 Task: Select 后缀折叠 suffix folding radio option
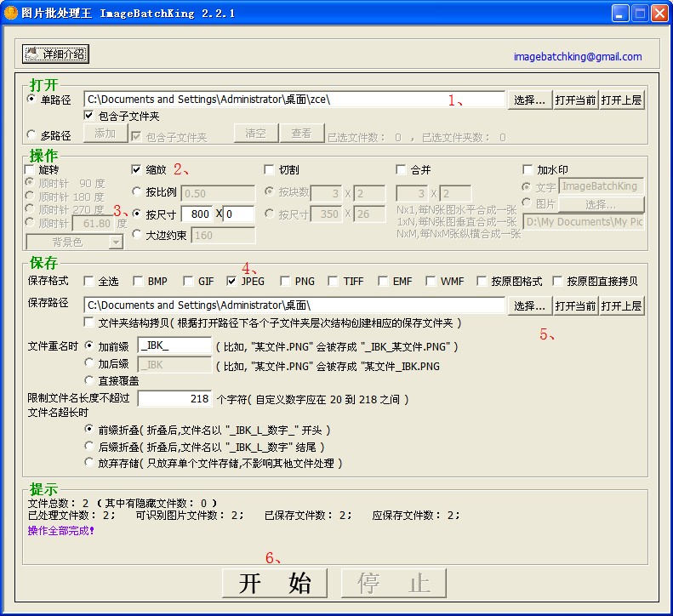[89, 447]
